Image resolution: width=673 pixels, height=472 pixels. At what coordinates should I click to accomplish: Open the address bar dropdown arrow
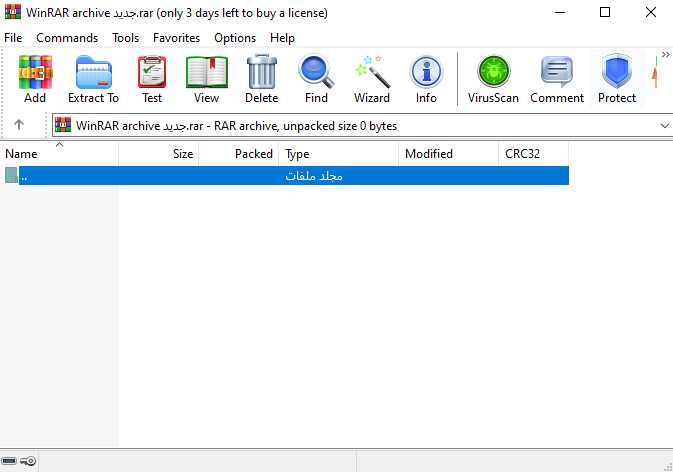pyautogui.click(x=665, y=126)
